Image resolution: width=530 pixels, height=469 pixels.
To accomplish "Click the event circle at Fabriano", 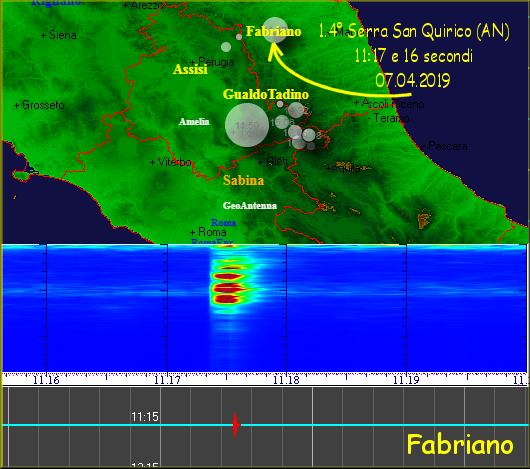I will point(275,30).
